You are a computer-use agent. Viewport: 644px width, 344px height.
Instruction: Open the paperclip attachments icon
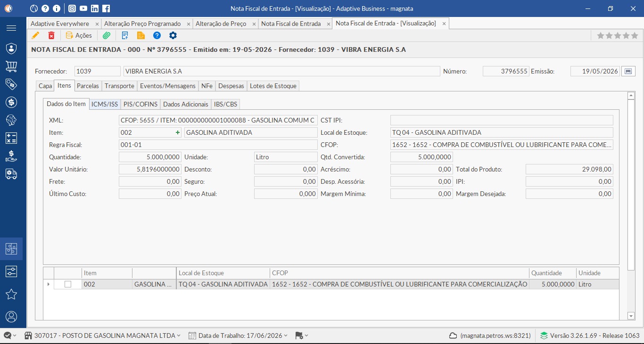click(107, 35)
